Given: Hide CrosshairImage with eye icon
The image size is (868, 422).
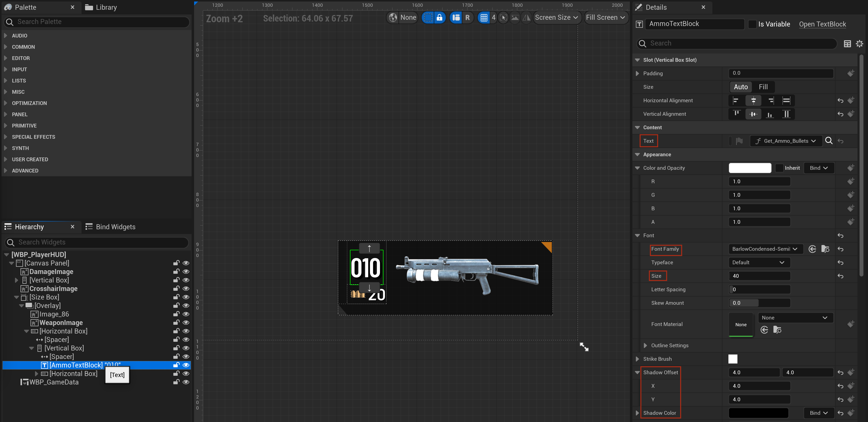Looking at the screenshot, I should [186, 289].
